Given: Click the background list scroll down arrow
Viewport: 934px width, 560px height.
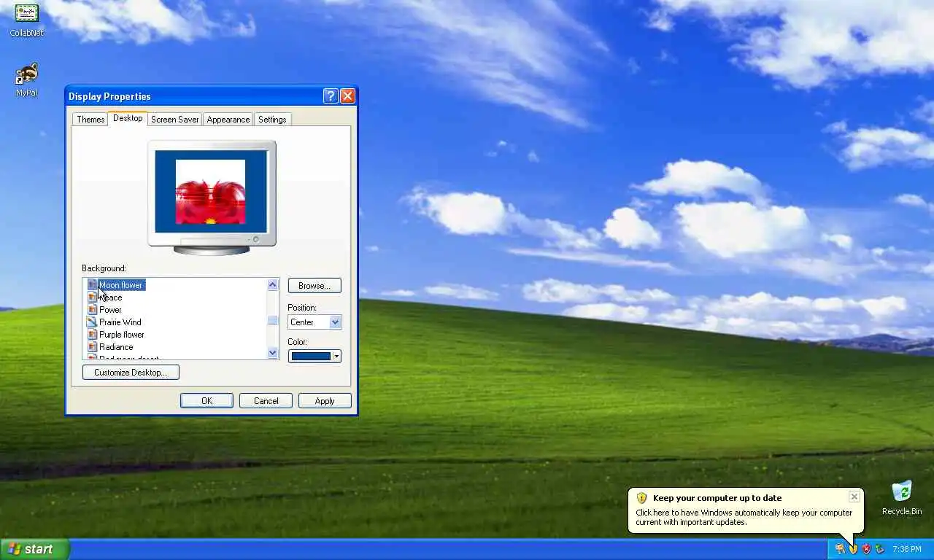Looking at the screenshot, I should [x=273, y=353].
